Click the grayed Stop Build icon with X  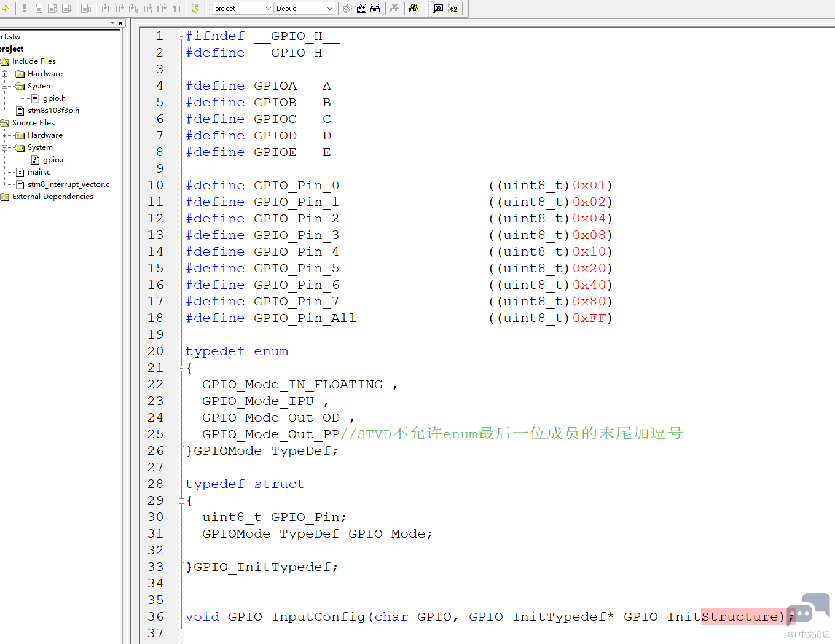394,9
